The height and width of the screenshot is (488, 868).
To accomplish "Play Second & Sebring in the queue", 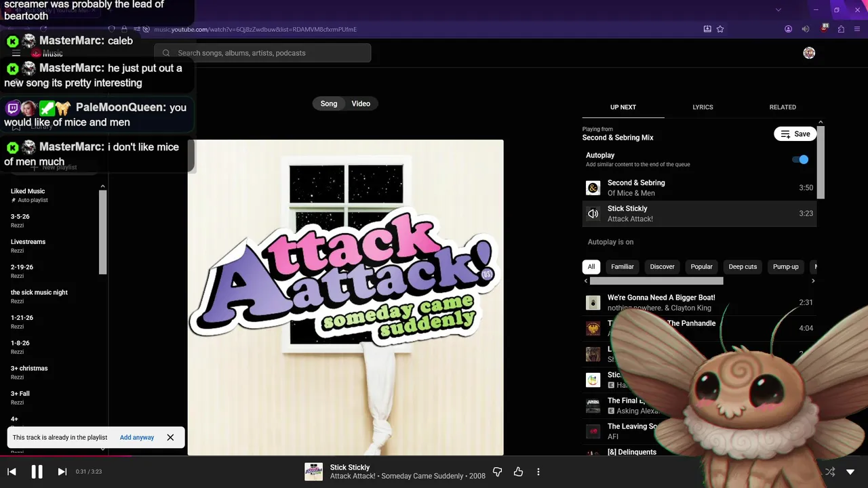I will (x=699, y=188).
